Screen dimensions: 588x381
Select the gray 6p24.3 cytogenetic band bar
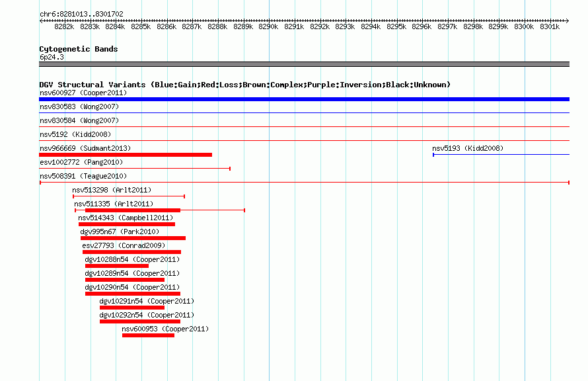coord(304,64)
